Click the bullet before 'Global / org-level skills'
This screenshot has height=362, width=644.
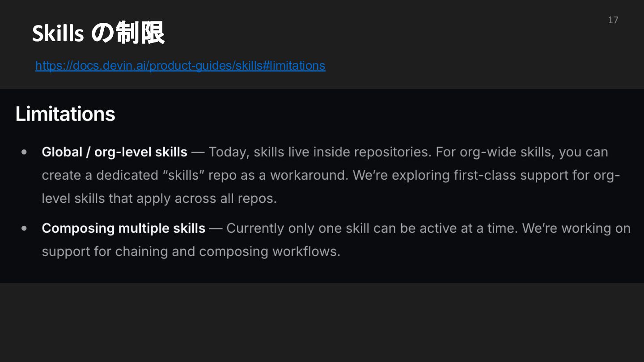pyautogui.click(x=24, y=152)
